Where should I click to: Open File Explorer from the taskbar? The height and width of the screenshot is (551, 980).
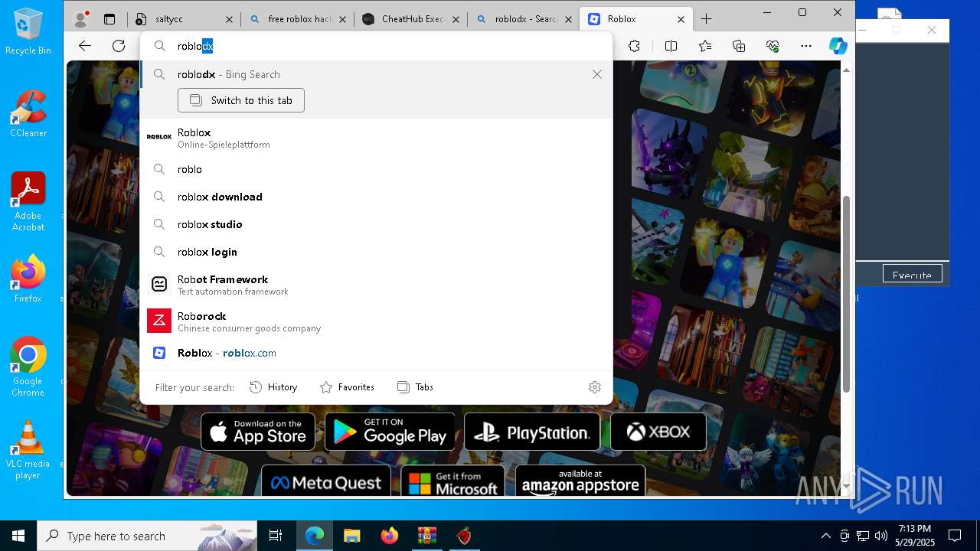click(x=351, y=536)
